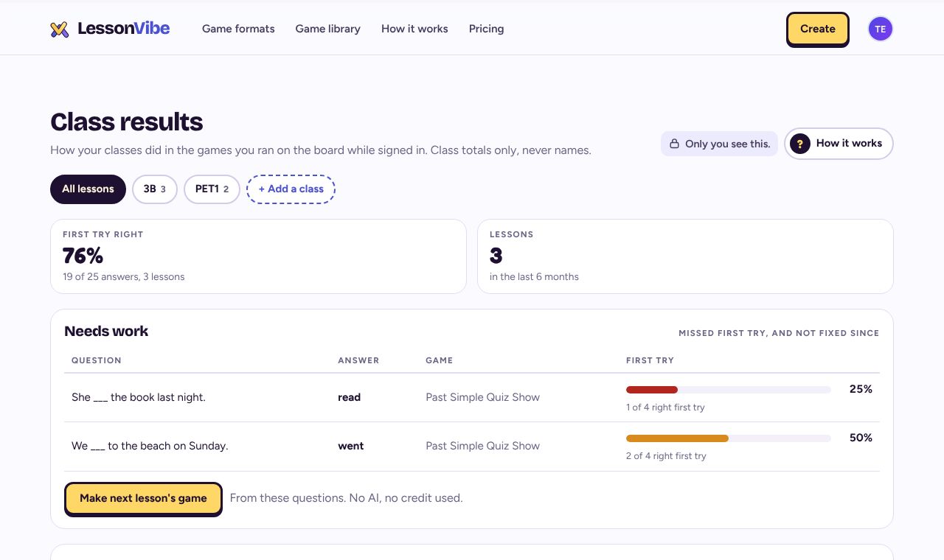This screenshot has width=944, height=560.
Task: Open Game formats in the navigation
Action: [238, 29]
